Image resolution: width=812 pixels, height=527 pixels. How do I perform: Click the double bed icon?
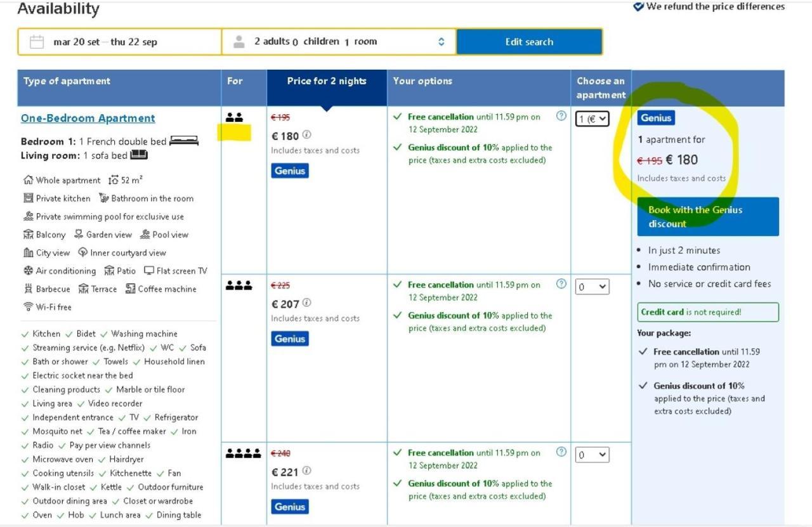(x=184, y=140)
